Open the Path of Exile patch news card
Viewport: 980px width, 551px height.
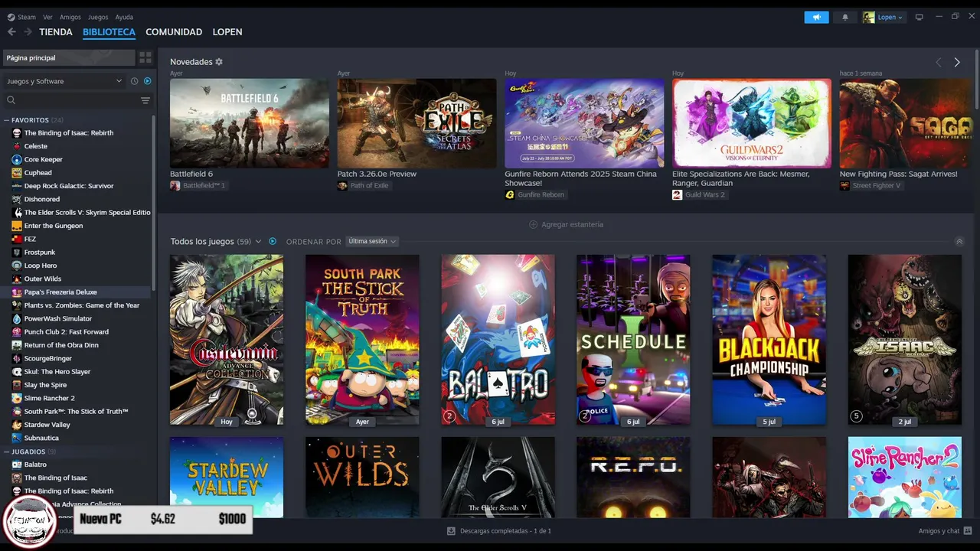tap(416, 123)
